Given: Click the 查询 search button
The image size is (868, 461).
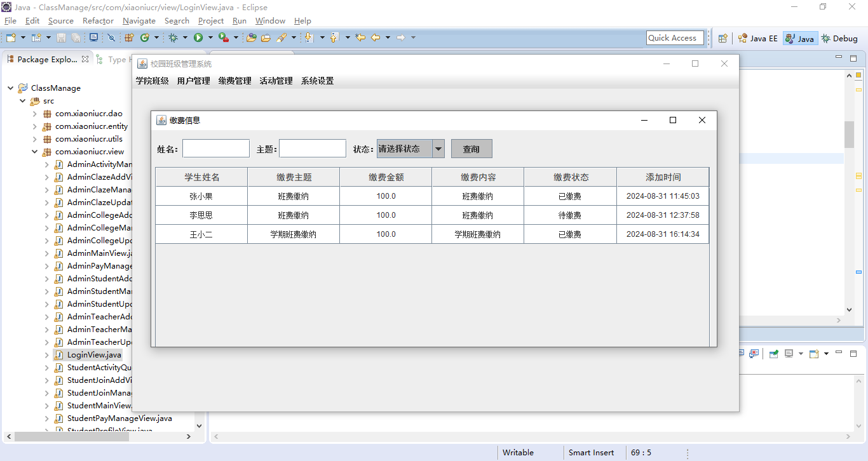Looking at the screenshot, I should (x=471, y=149).
